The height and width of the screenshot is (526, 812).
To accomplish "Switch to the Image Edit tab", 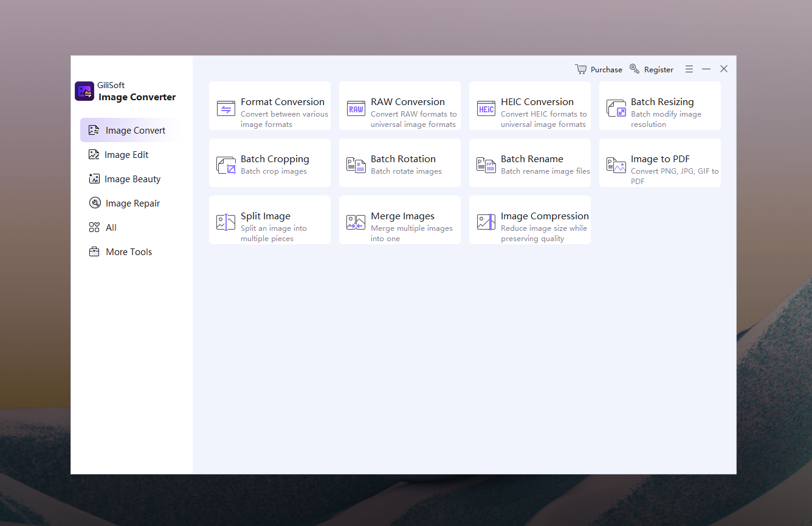I will click(126, 155).
